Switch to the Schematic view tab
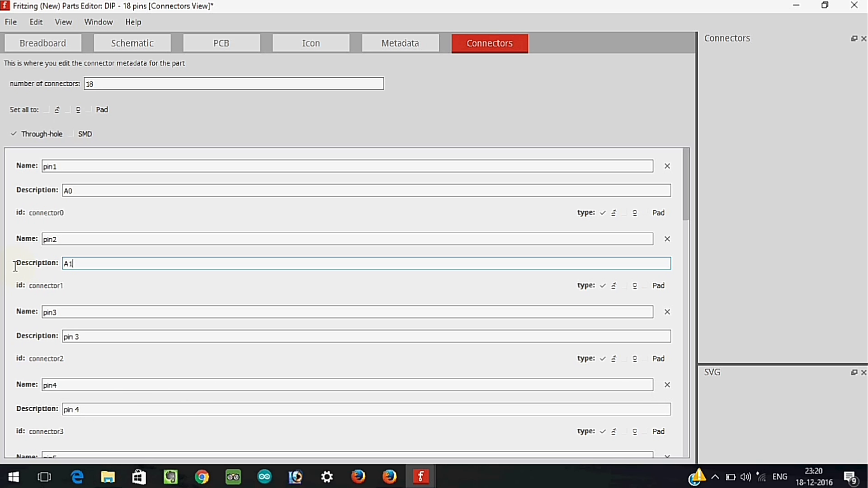 pyautogui.click(x=132, y=43)
